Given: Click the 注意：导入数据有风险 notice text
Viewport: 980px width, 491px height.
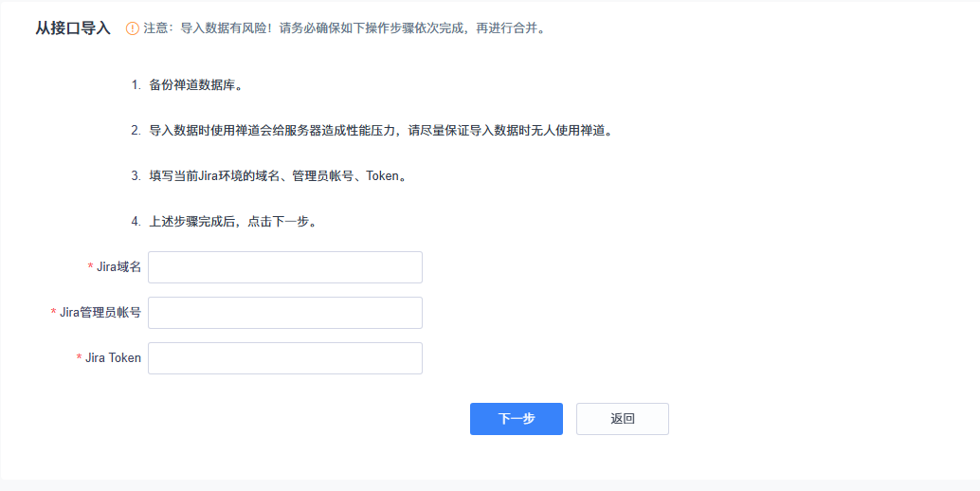Looking at the screenshot, I should [x=343, y=28].
